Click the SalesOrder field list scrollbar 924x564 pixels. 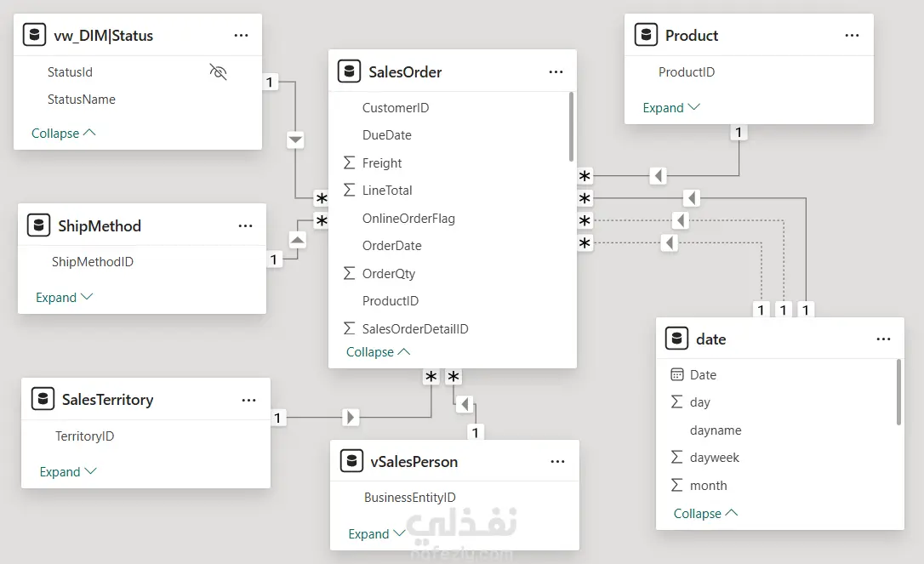[572, 128]
